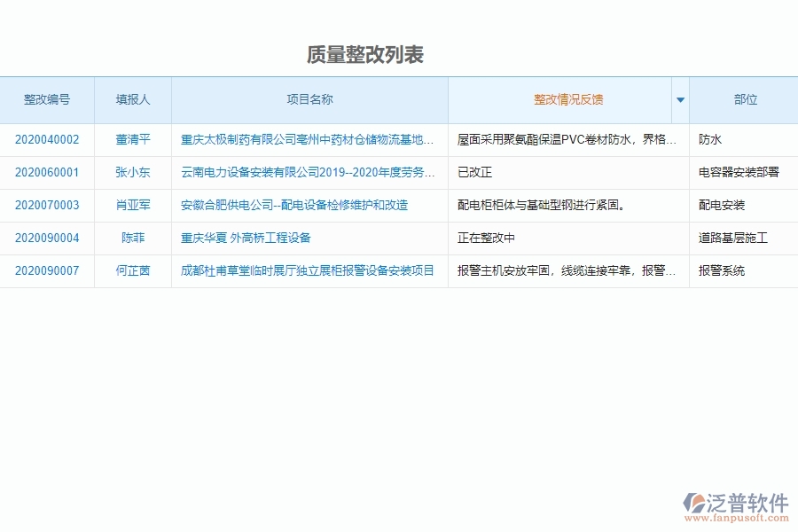The width and height of the screenshot is (798, 532).
Task: Select filler 肖亚军
Action: [x=130, y=205]
